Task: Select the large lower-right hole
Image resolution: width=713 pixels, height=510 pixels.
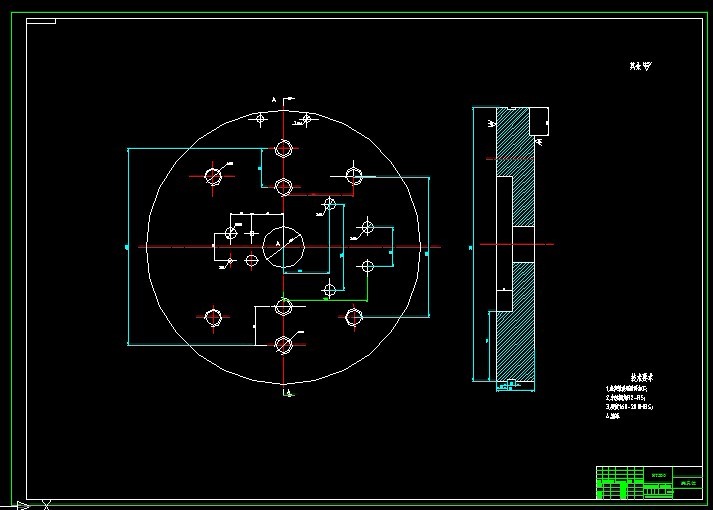Action: point(354,317)
